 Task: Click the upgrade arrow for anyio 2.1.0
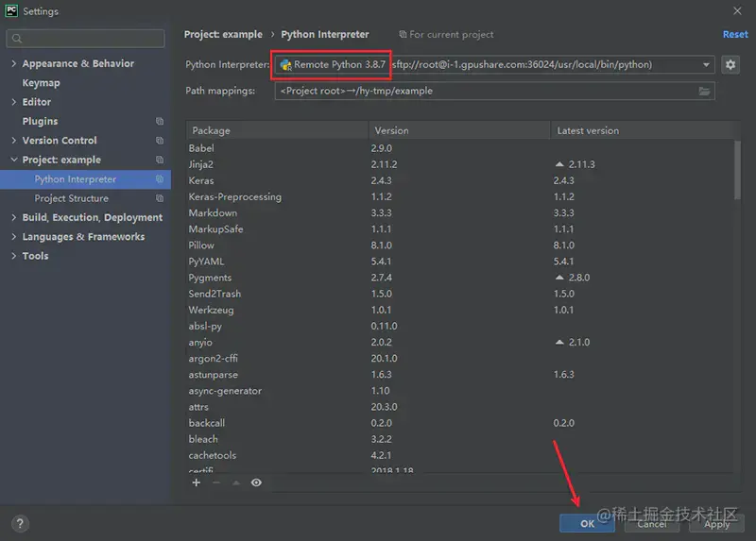click(559, 342)
